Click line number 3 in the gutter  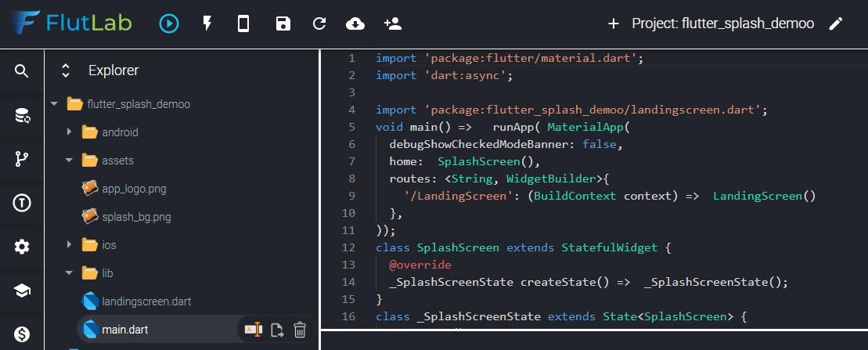[x=352, y=92]
